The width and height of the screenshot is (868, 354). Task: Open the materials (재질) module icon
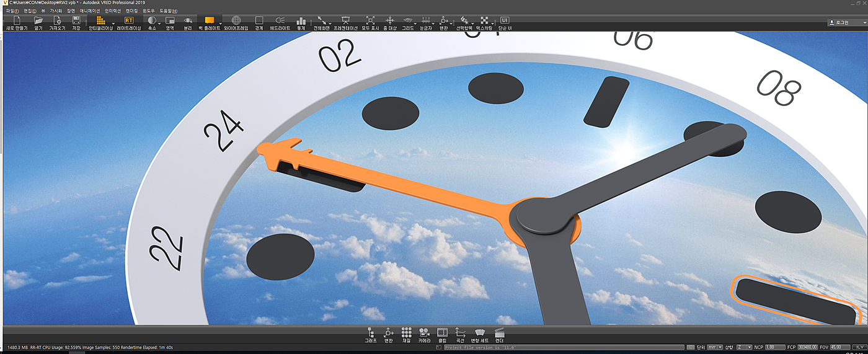click(407, 333)
